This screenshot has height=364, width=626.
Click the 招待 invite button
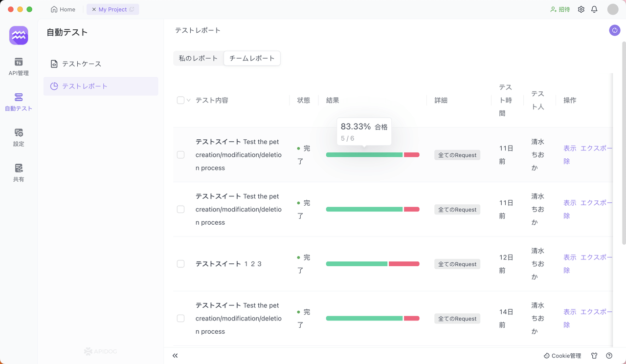560,9
